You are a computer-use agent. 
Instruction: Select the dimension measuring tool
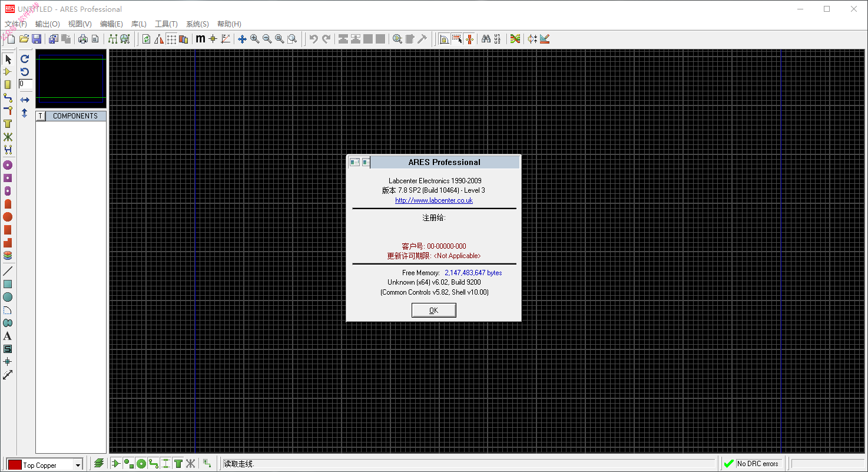click(8, 375)
